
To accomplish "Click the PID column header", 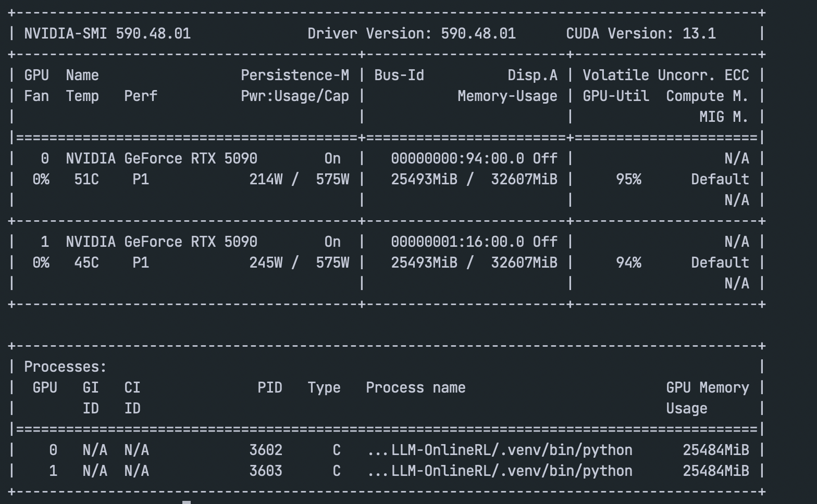I will coord(270,388).
